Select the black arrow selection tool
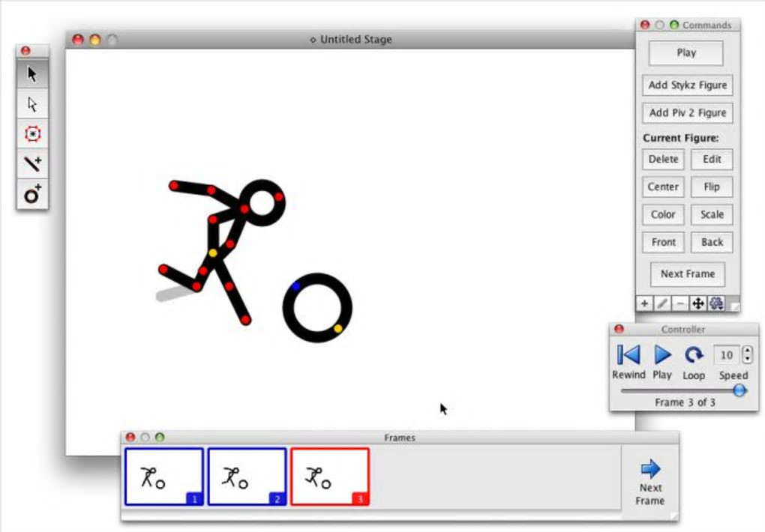Screen dimensions: 765x532 [x=32, y=74]
